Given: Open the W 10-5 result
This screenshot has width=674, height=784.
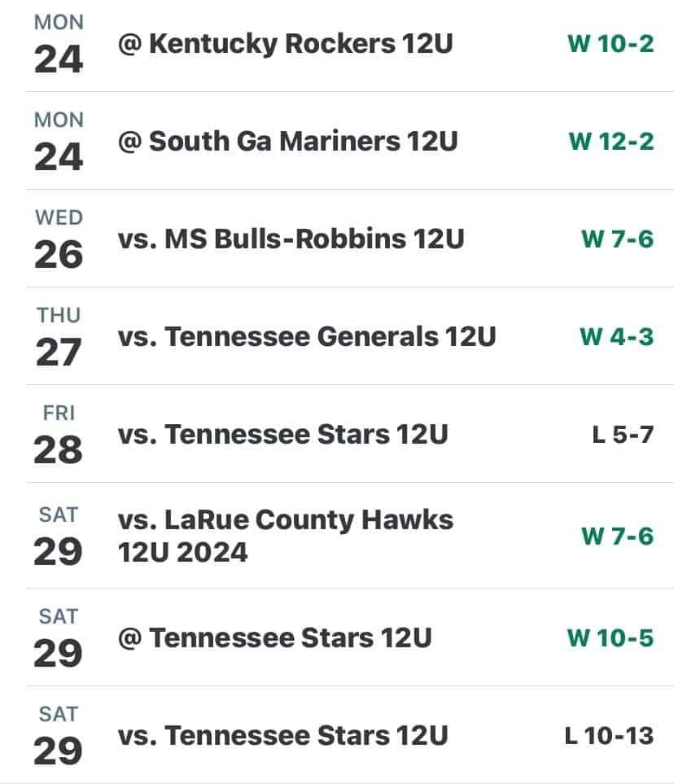Looking at the screenshot, I should [x=610, y=638].
